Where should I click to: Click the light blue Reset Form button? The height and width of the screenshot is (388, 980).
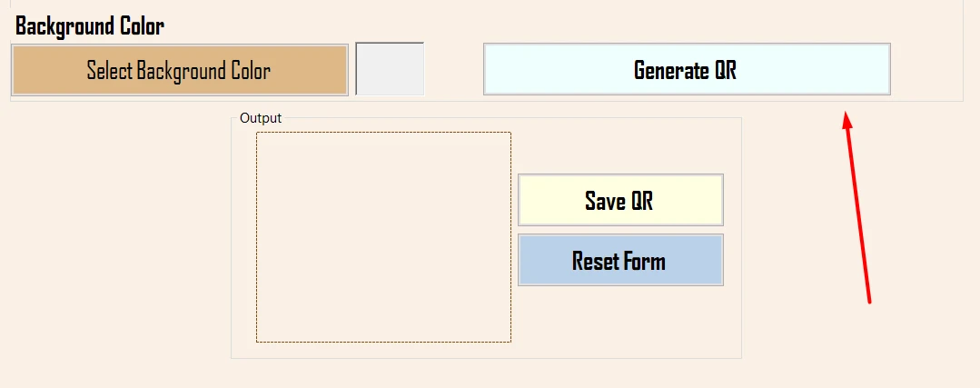point(620,261)
